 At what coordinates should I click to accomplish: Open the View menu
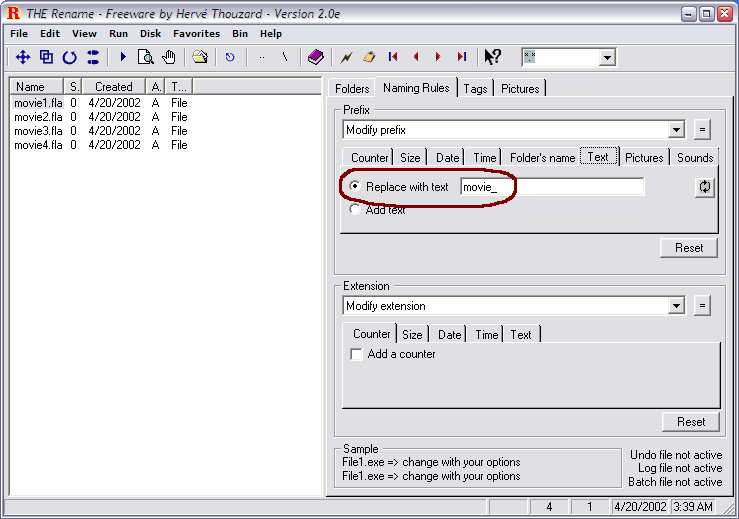(x=84, y=34)
